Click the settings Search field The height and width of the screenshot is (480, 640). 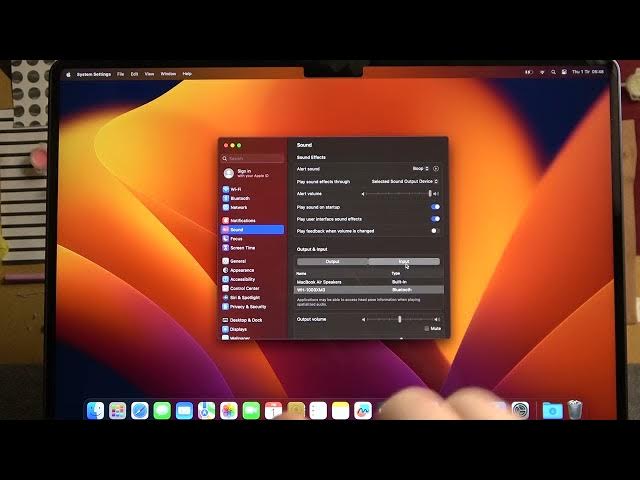pos(253,158)
